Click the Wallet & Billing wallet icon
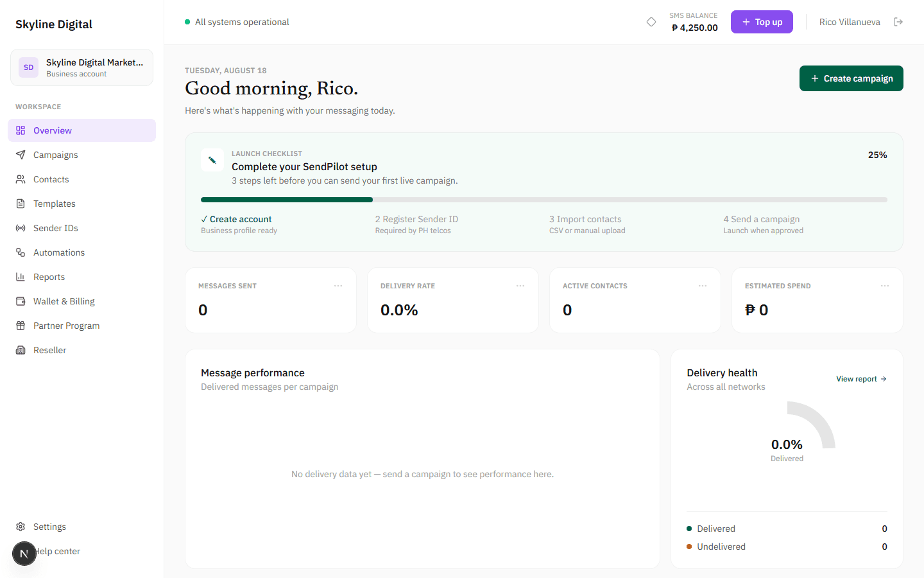Screen dimensions: 924x578 (x=21, y=301)
